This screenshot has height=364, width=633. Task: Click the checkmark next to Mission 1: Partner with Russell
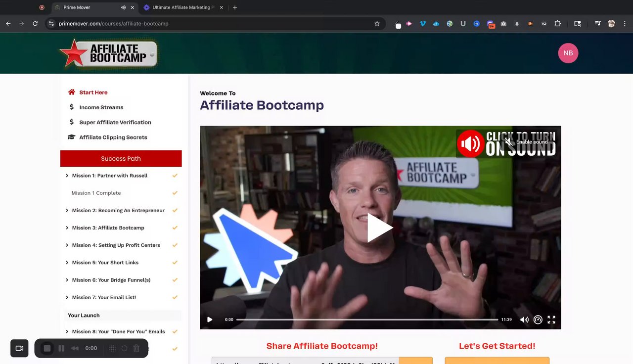(x=175, y=176)
